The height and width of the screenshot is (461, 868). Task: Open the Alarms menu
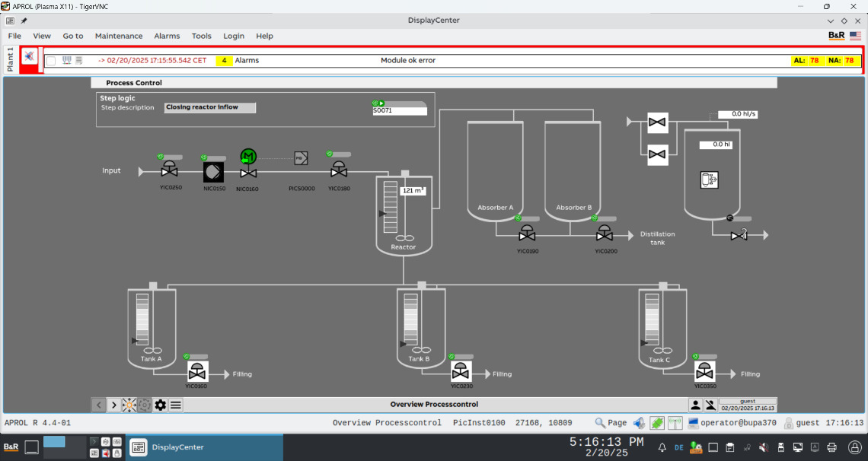point(167,36)
